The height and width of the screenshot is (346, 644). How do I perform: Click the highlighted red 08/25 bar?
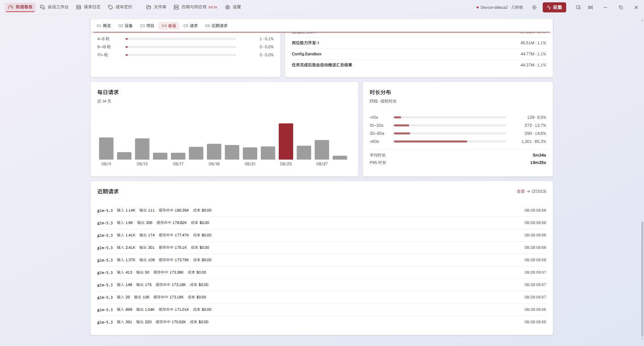click(x=286, y=141)
